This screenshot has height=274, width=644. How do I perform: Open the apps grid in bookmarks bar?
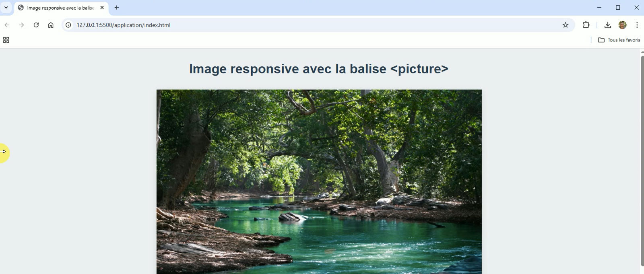[6, 40]
